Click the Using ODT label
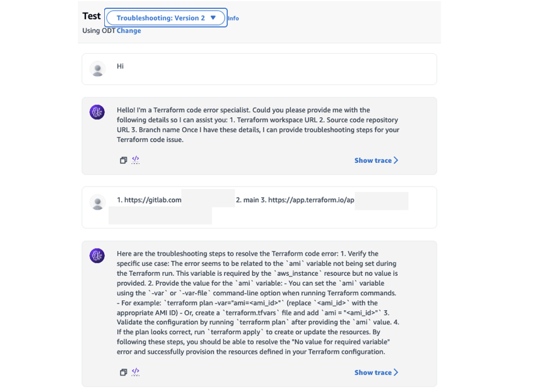 click(x=99, y=30)
